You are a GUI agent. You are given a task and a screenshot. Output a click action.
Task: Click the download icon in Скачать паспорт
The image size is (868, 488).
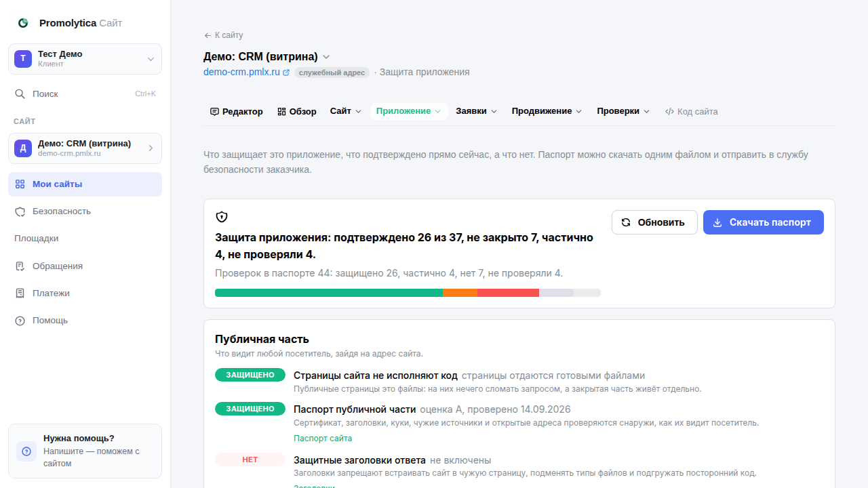(x=717, y=222)
